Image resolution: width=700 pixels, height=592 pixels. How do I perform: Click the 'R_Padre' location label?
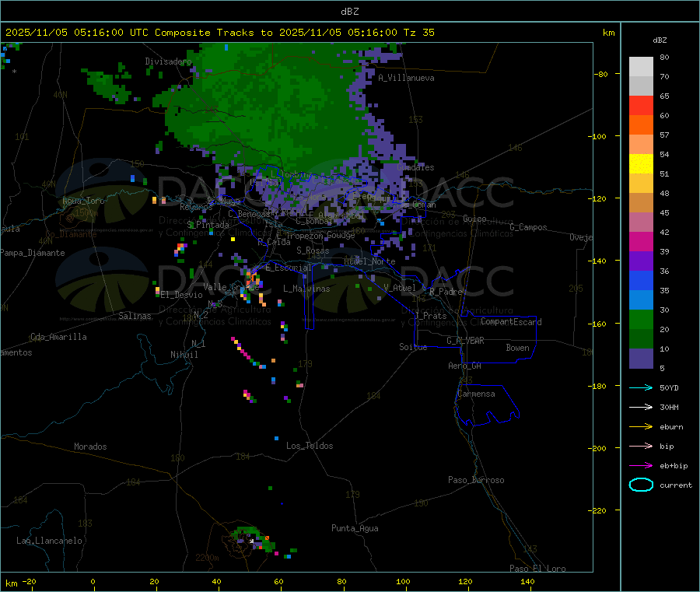[446, 292]
